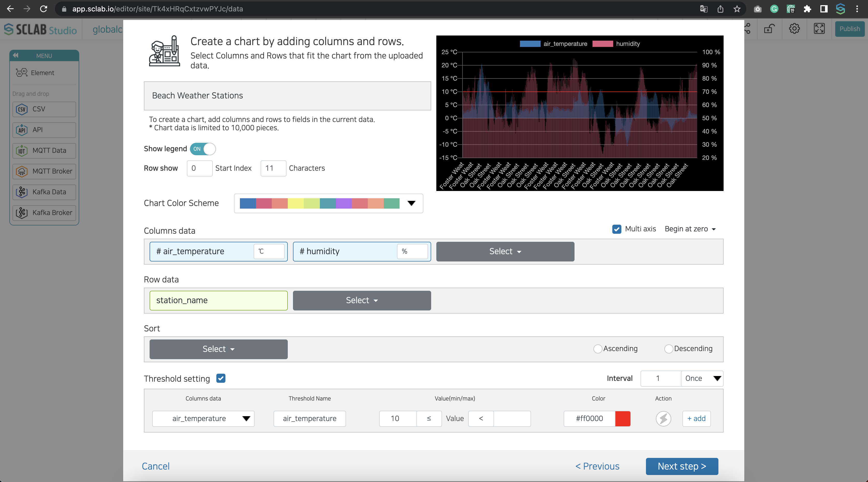Click the API data source icon
The height and width of the screenshot is (482, 868).
[x=22, y=129]
